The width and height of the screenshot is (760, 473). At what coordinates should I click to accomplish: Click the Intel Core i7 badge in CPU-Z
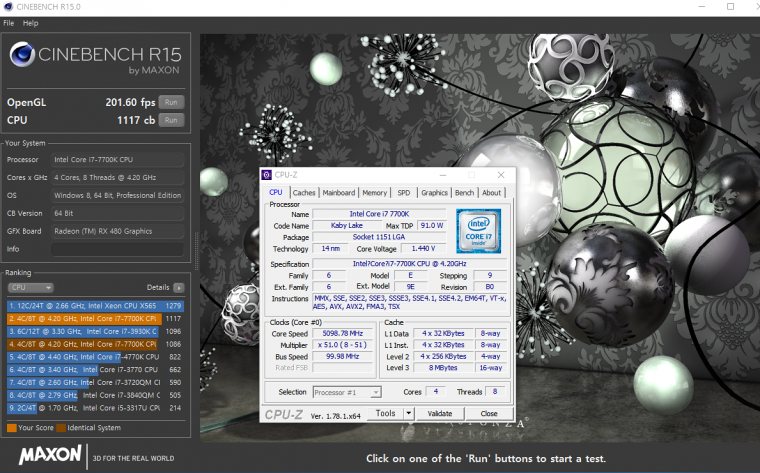pos(478,231)
